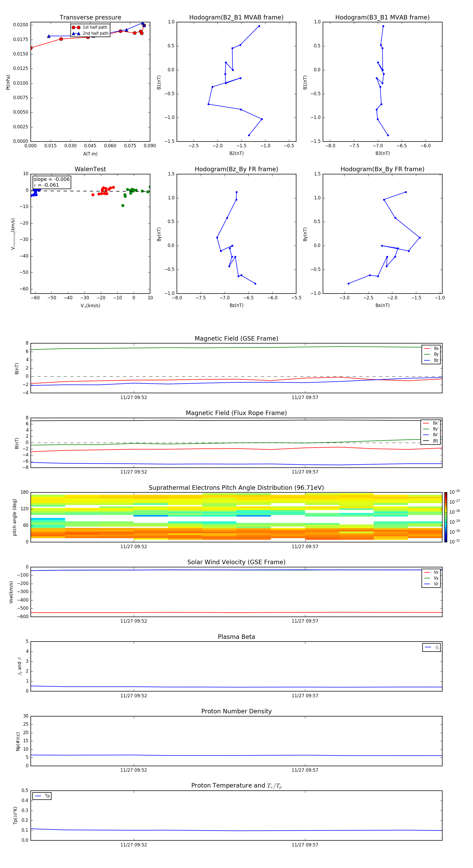
Task: Click the 'A(T·m)' x-axis label
Action: point(90,154)
